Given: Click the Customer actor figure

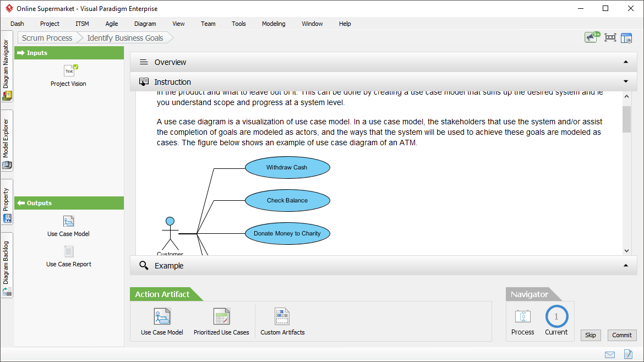Looking at the screenshot, I should point(170,234).
